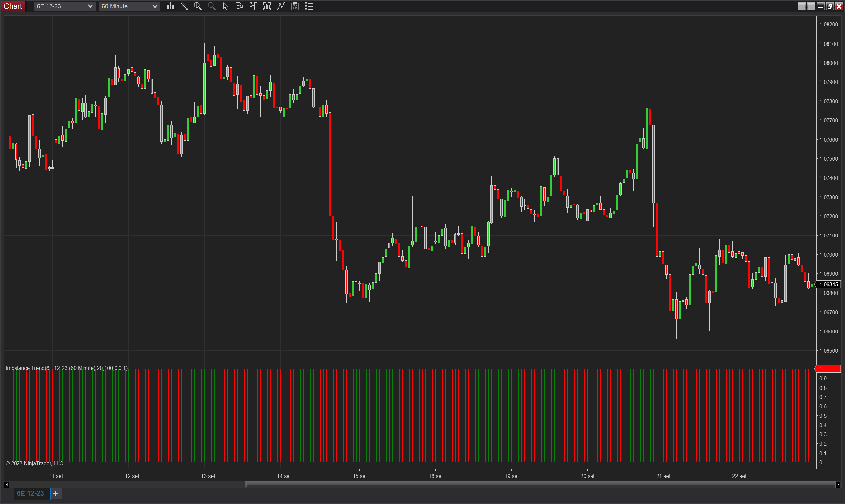
Task: Open the Indicators icon
Action: point(281,6)
